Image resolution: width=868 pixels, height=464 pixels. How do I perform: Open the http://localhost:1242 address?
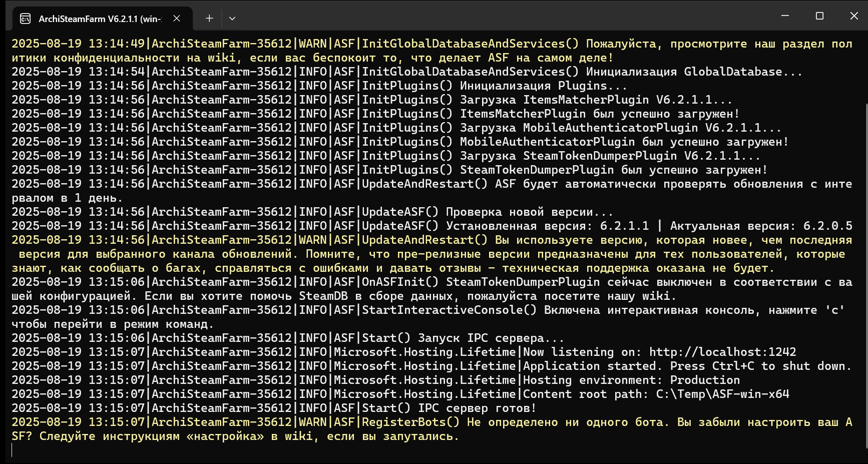click(x=723, y=352)
